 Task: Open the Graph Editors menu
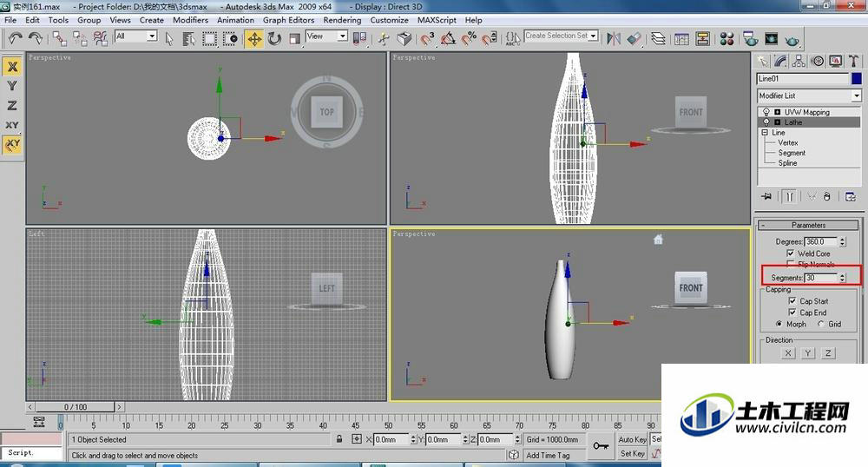point(288,20)
